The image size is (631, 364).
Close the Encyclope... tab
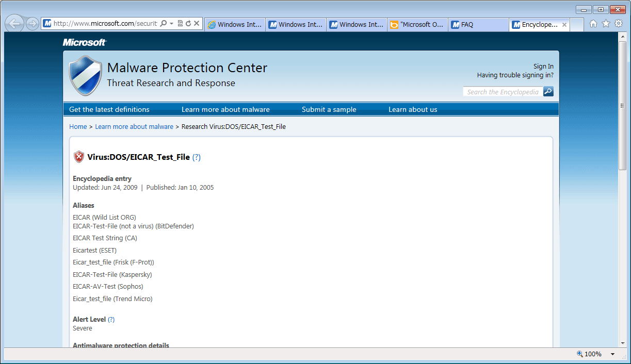[x=564, y=24]
